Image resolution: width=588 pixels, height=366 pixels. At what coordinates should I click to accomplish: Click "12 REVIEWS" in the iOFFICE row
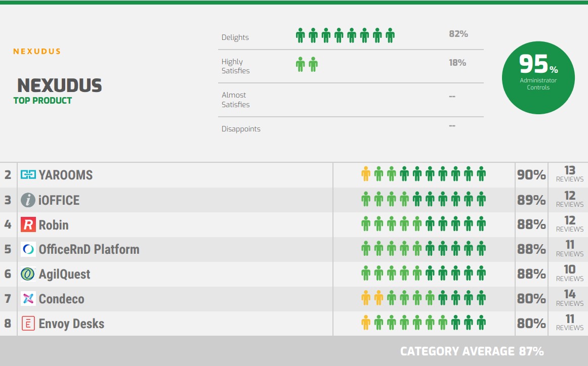click(x=570, y=199)
